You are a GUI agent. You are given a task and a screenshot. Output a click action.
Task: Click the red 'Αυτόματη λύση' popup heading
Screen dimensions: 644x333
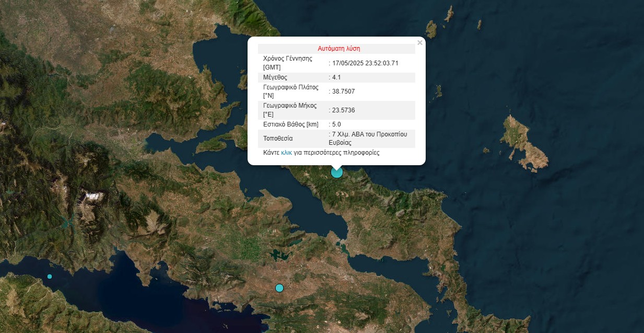(338, 49)
